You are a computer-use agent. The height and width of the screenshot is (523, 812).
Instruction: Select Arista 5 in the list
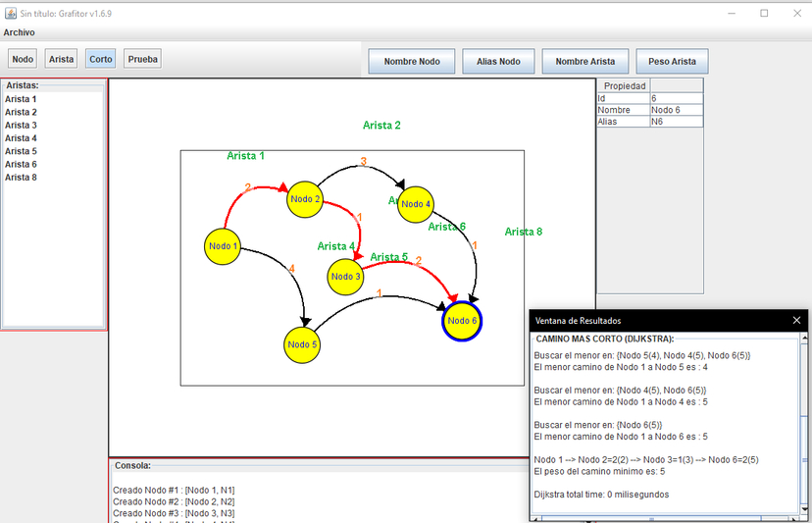[x=21, y=151]
